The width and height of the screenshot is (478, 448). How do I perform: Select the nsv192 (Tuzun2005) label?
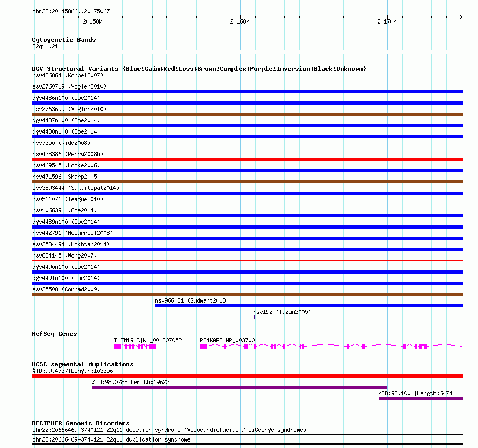(282, 312)
